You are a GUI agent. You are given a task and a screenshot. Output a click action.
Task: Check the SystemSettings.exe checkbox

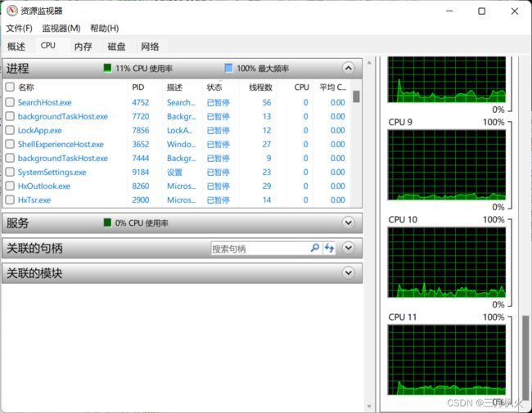(x=10, y=172)
